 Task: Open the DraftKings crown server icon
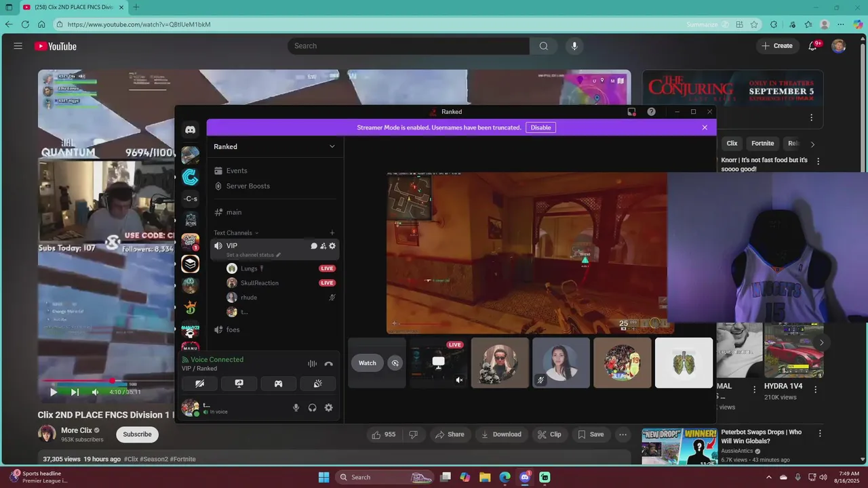(191, 307)
